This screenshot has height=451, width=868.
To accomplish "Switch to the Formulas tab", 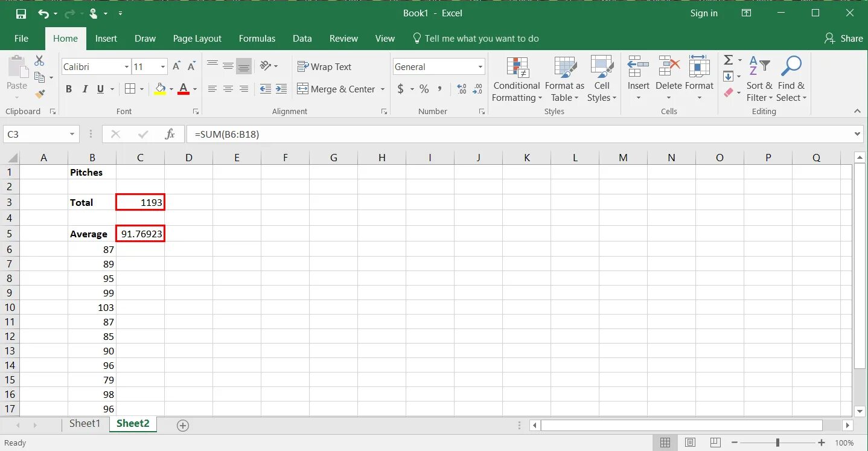I will tap(257, 38).
